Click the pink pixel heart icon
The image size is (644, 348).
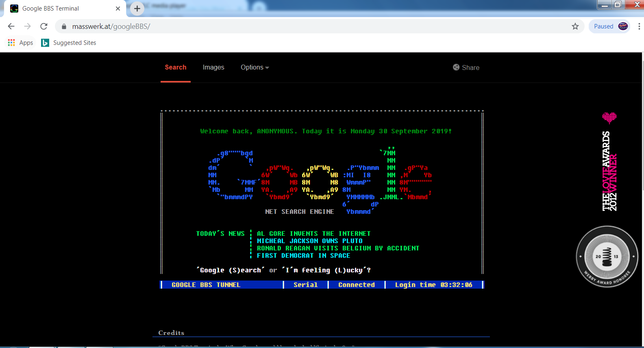(609, 118)
